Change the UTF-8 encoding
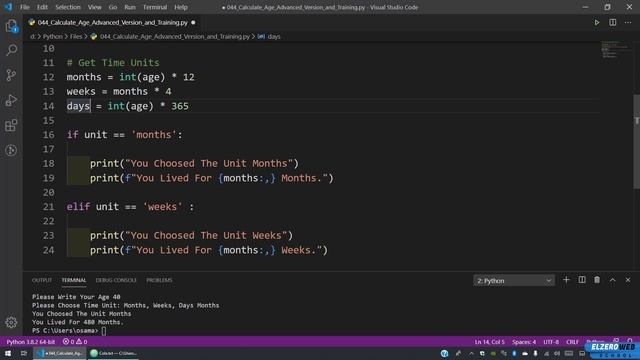The image size is (640, 360). click(551, 342)
